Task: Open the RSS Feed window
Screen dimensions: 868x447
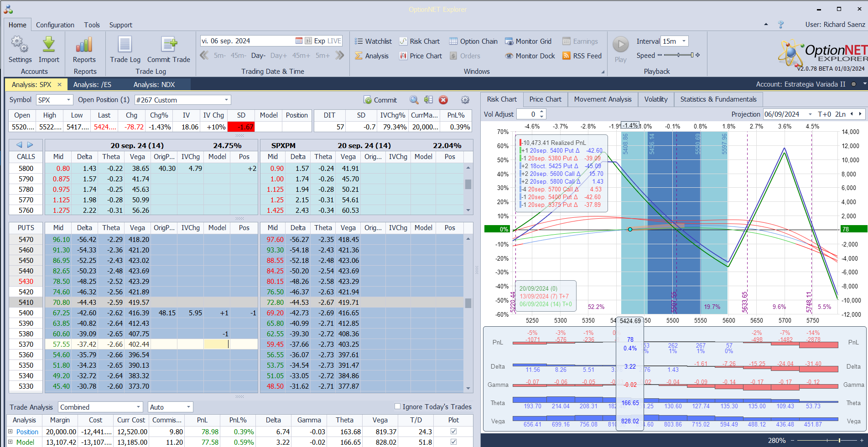Action: click(x=582, y=56)
